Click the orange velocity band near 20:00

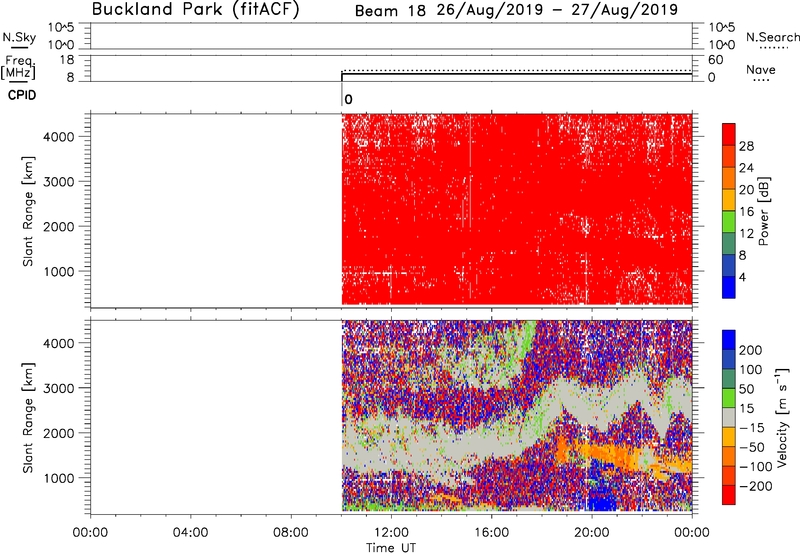coord(605,452)
